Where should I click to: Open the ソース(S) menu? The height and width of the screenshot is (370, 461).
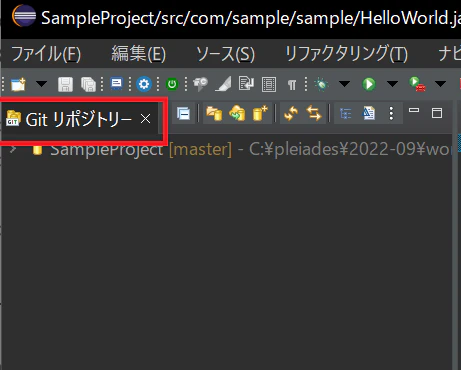click(x=225, y=54)
